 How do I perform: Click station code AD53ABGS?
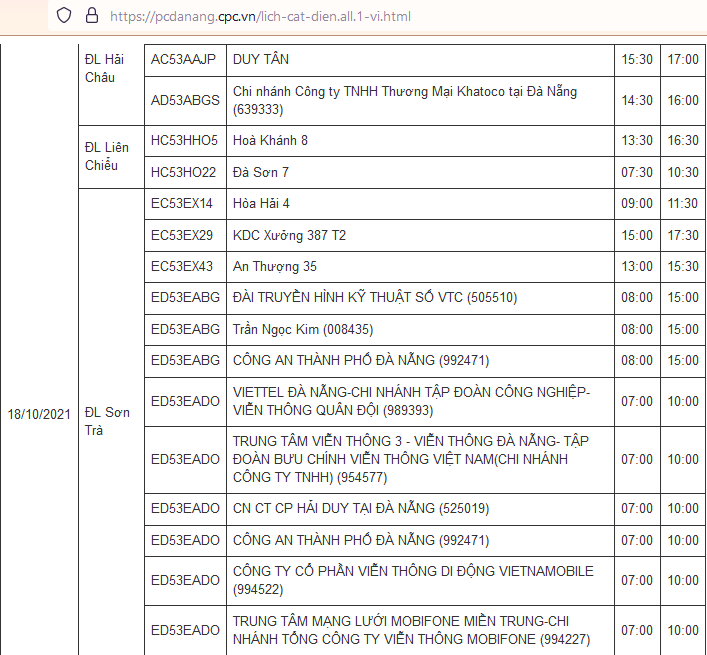[x=185, y=100]
